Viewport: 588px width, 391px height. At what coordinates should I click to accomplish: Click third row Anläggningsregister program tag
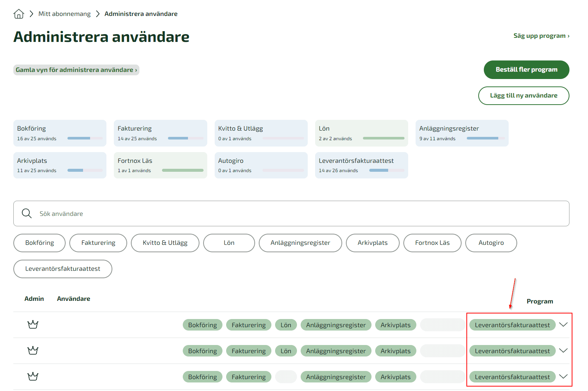pos(336,377)
